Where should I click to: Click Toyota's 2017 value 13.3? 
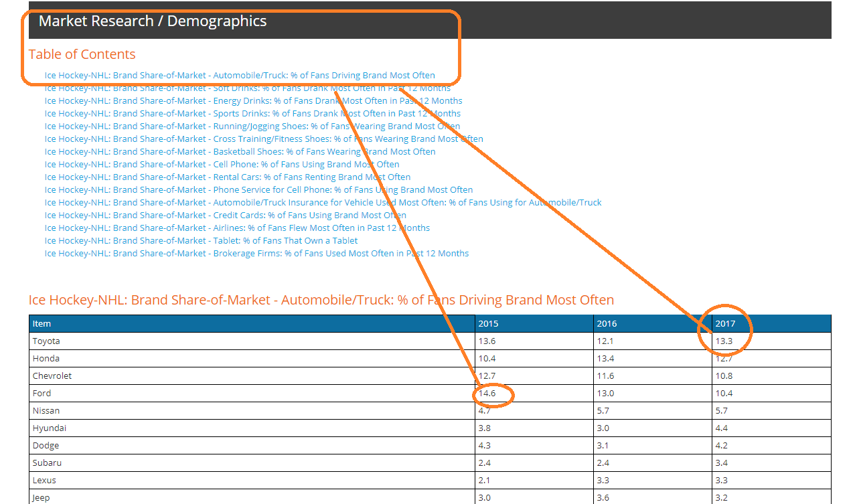(724, 341)
